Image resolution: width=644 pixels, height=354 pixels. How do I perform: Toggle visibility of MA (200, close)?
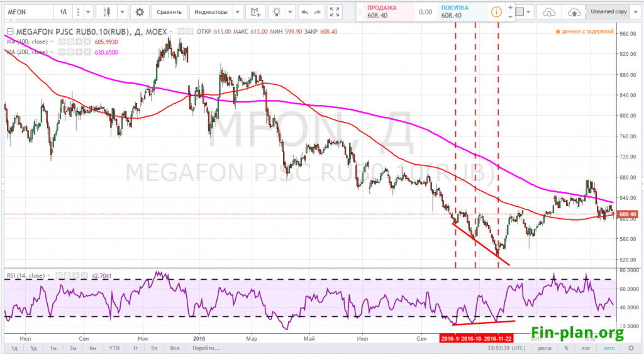click(x=62, y=51)
